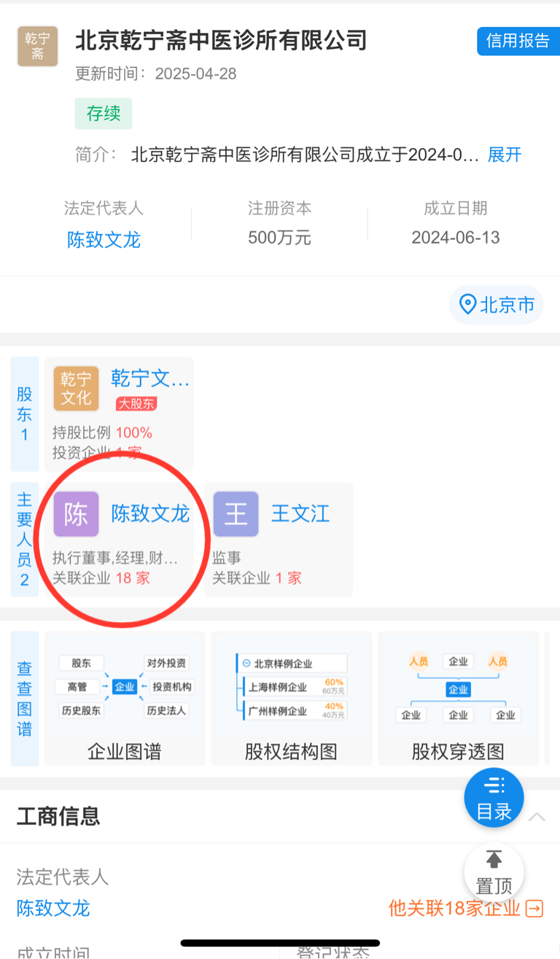Open the 股权结构图 thumbnail
This screenshot has height=959, width=560.
(292, 699)
